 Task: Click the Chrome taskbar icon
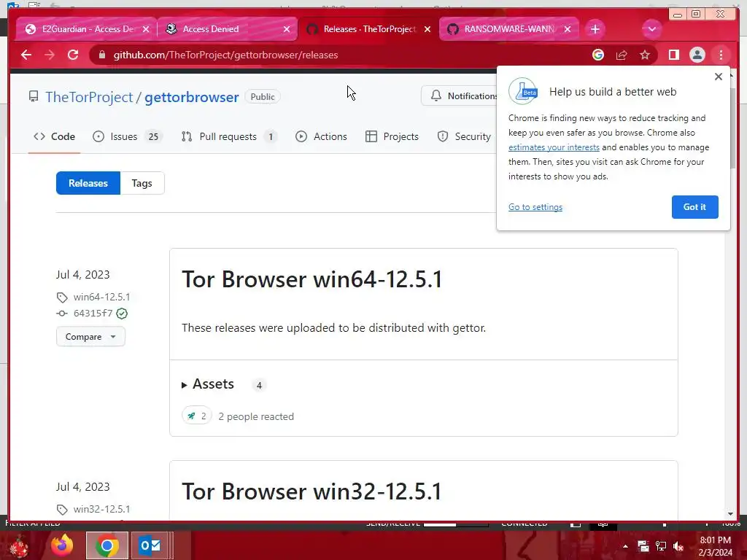(107, 545)
